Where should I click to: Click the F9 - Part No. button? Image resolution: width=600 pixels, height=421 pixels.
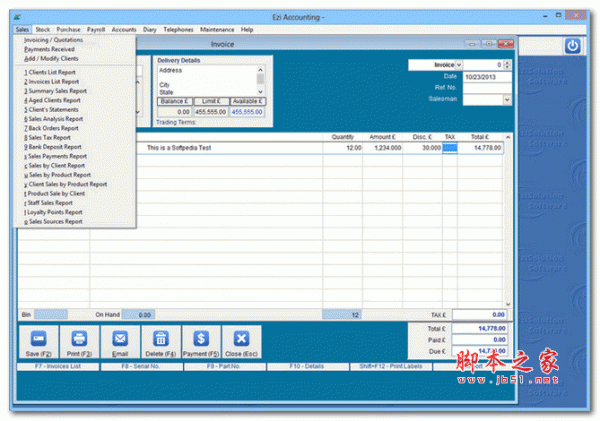tap(224, 367)
